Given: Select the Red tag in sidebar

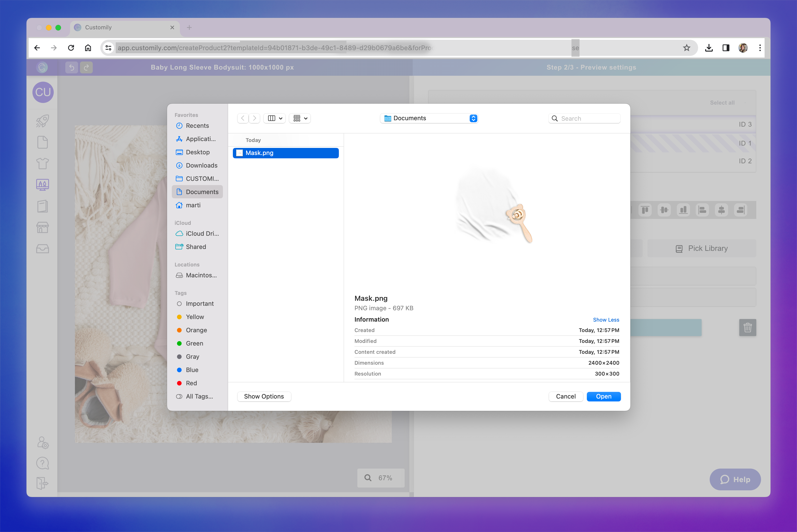Looking at the screenshot, I should click(x=191, y=383).
